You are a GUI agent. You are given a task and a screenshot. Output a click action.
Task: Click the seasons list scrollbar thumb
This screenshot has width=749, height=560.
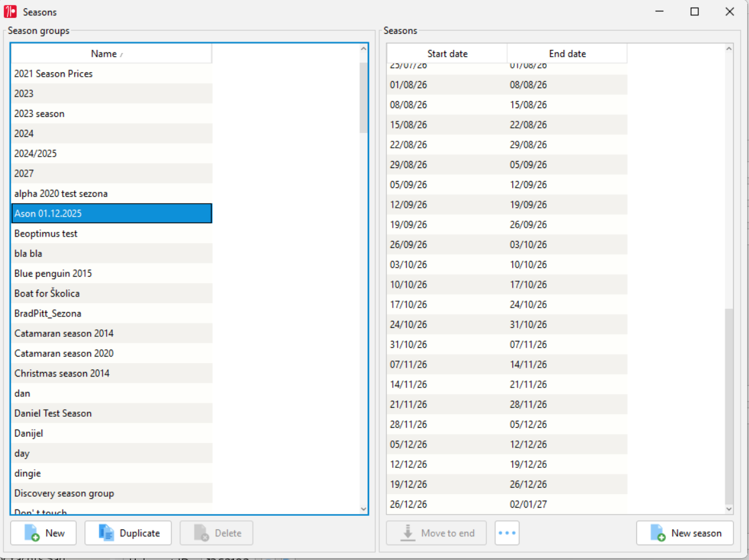729,406
